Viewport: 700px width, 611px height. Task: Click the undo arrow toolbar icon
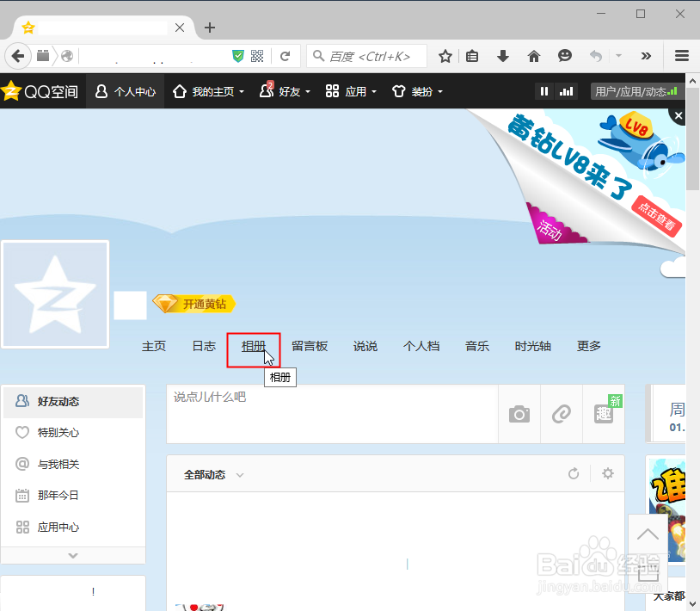596,56
